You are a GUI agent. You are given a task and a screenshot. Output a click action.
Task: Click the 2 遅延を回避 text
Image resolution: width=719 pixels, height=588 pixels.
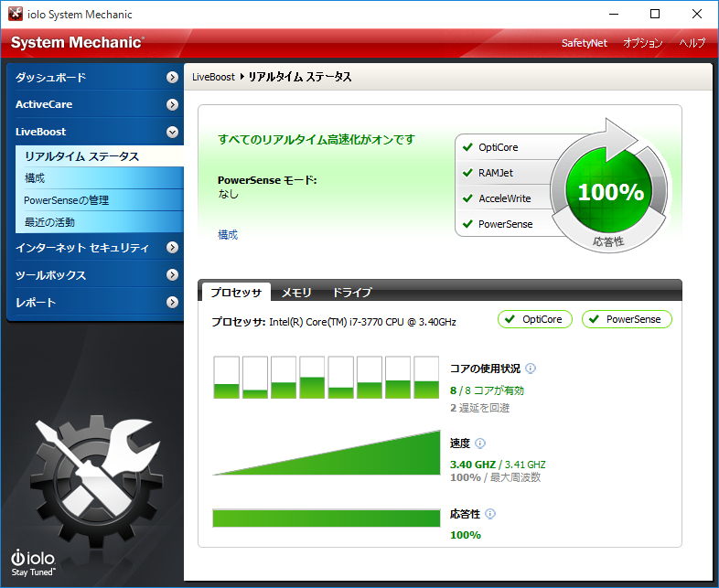tap(479, 408)
